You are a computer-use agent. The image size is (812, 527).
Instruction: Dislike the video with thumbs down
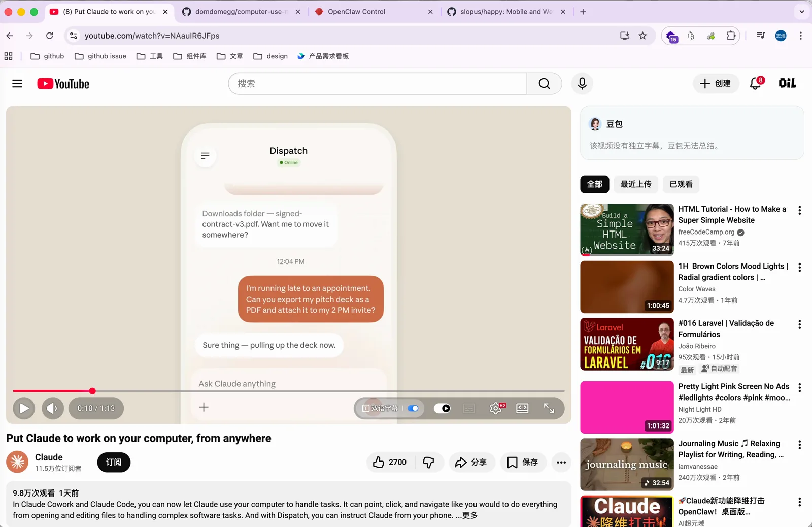429,462
